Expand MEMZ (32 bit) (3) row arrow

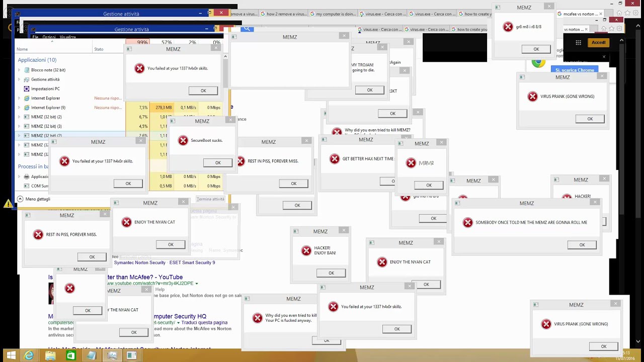click(x=19, y=126)
